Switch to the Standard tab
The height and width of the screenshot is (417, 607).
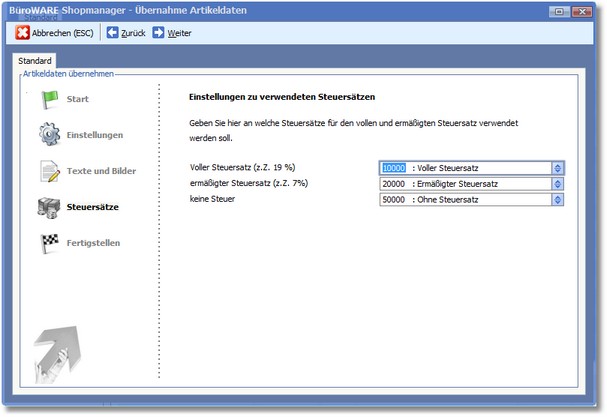(x=36, y=61)
